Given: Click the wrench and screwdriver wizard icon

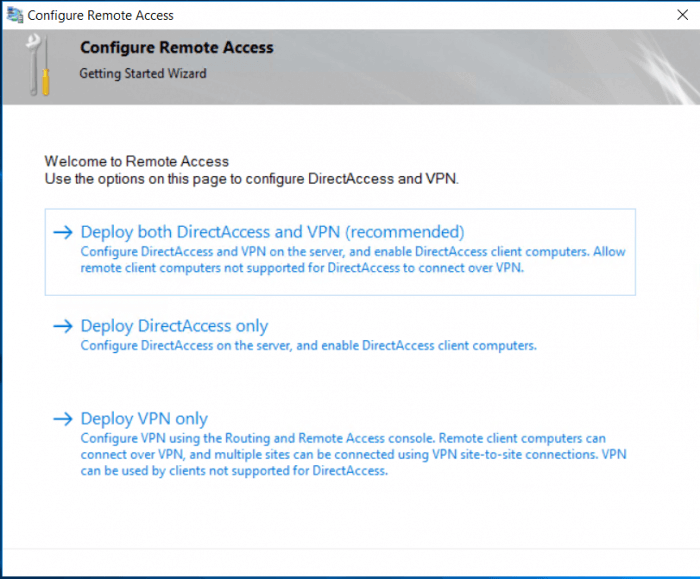Looking at the screenshot, I should tap(37, 65).
